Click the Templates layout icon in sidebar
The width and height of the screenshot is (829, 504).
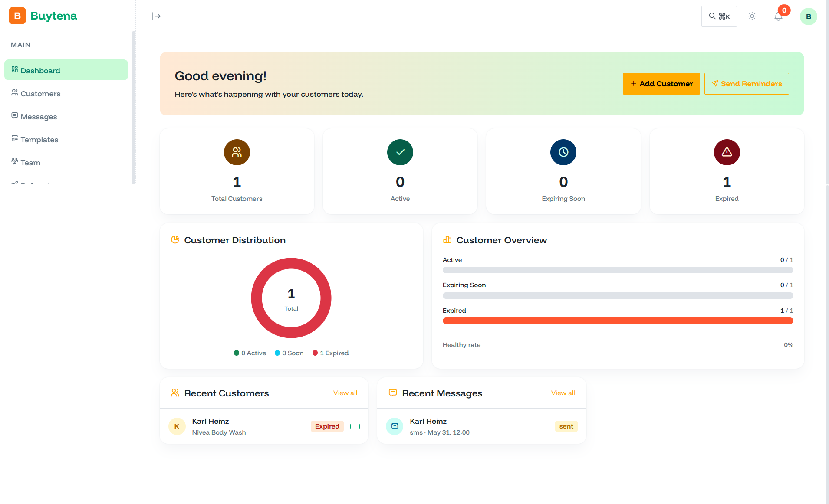(x=15, y=139)
